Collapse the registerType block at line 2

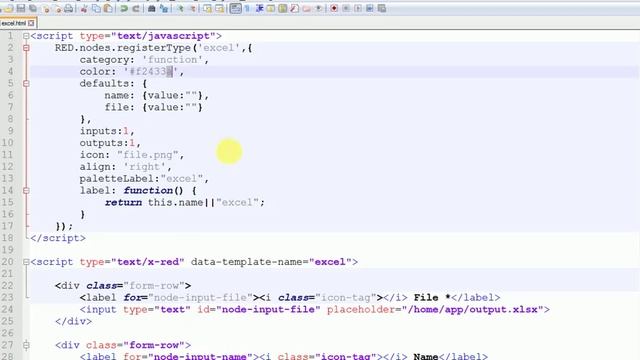click(26, 48)
